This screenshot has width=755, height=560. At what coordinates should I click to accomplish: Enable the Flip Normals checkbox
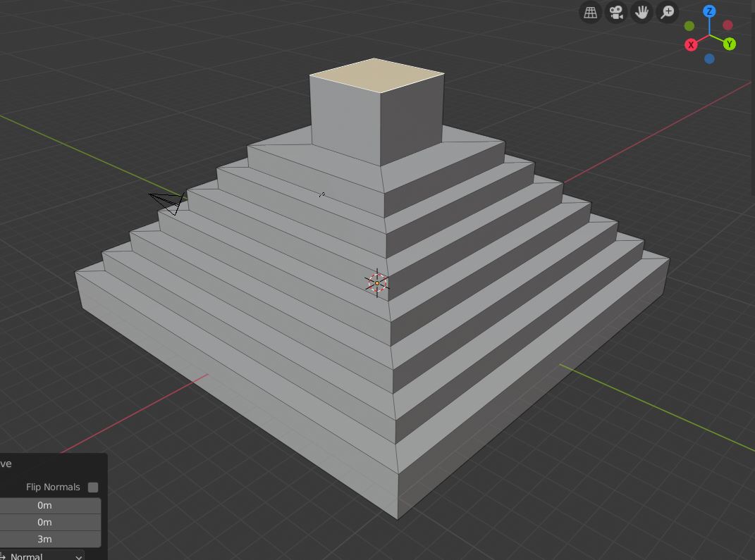92,487
